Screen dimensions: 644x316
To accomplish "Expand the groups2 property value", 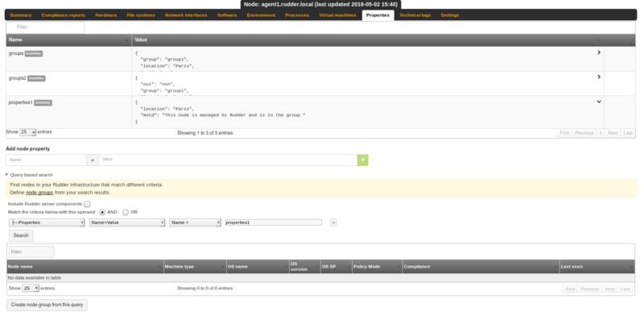I will click(599, 77).
